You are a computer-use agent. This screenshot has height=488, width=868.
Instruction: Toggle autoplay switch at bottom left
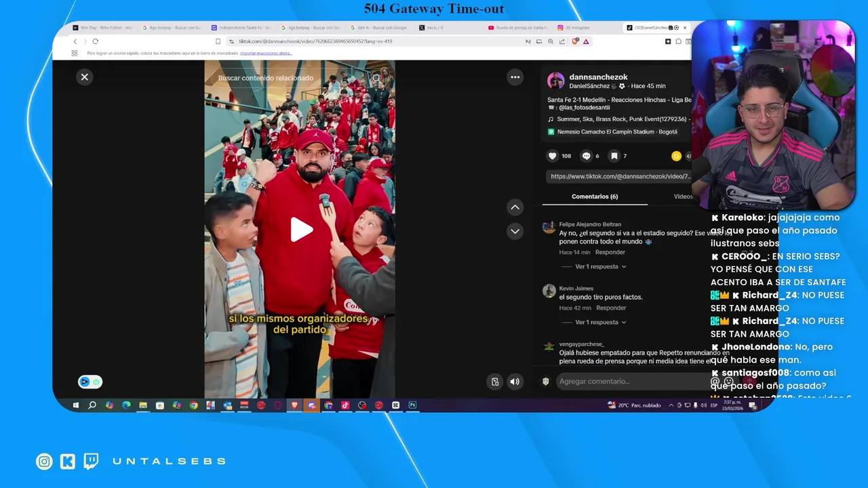click(90, 382)
